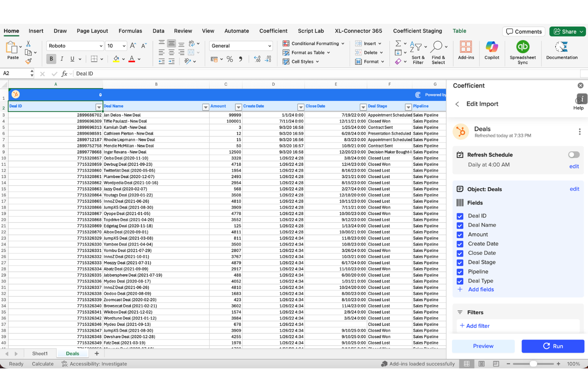This screenshot has height=392, width=588.
Task: Open the Amount column filter dropdown
Action: click(x=238, y=107)
